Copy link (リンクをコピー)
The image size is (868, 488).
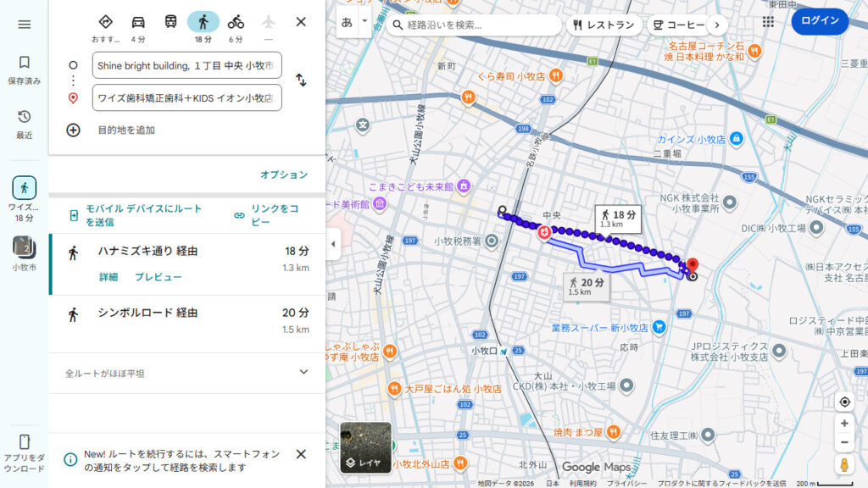pos(267,215)
